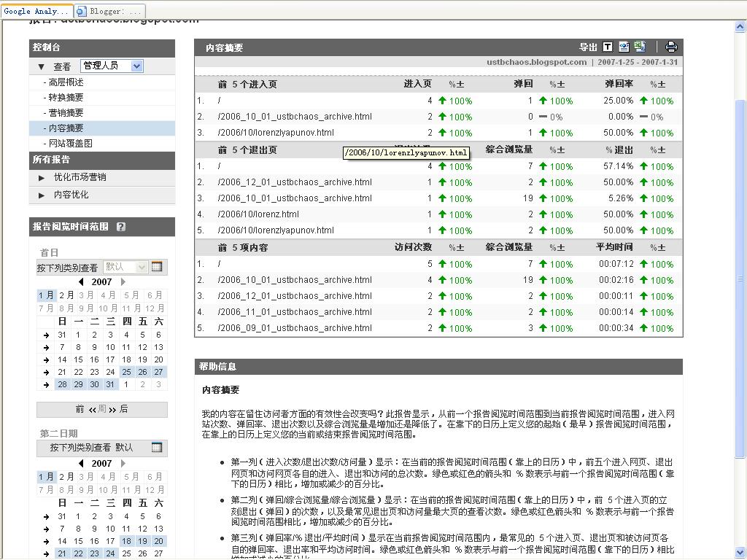Open the 转换摘要 report
The width and height of the screenshot is (747, 560).
pos(66,98)
